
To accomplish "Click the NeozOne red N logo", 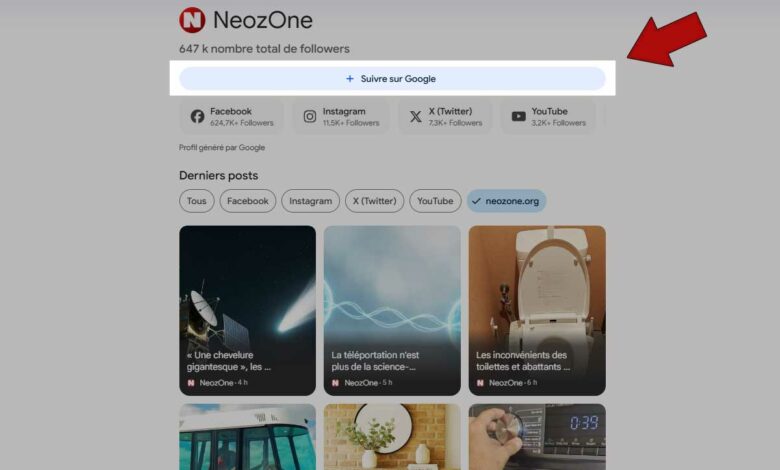I will click(192, 20).
